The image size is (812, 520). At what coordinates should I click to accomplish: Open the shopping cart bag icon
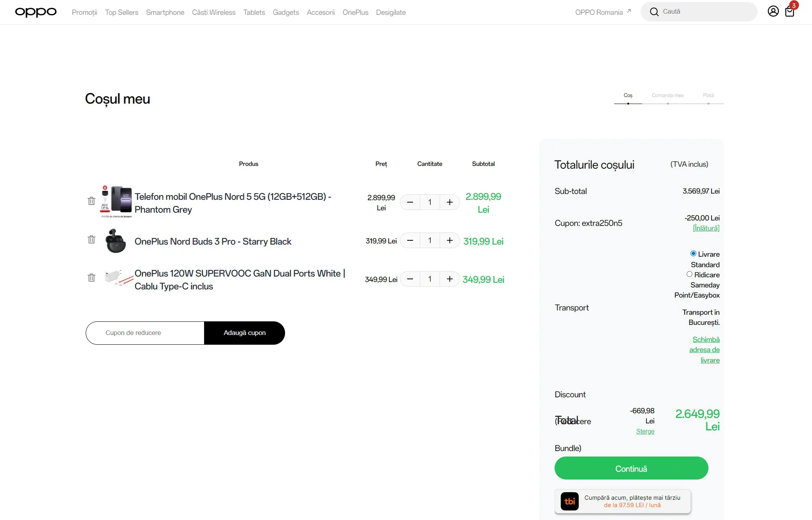790,12
